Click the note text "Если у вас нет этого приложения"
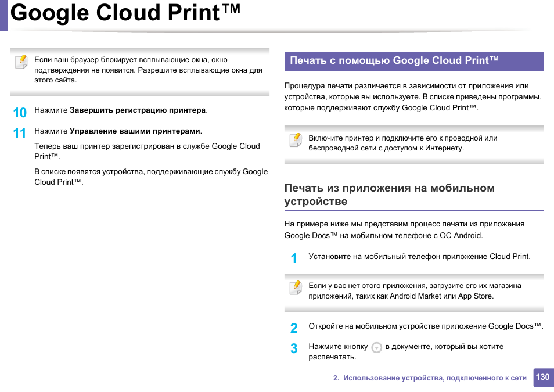The width and height of the screenshot is (554, 392). [x=415, y=291]
